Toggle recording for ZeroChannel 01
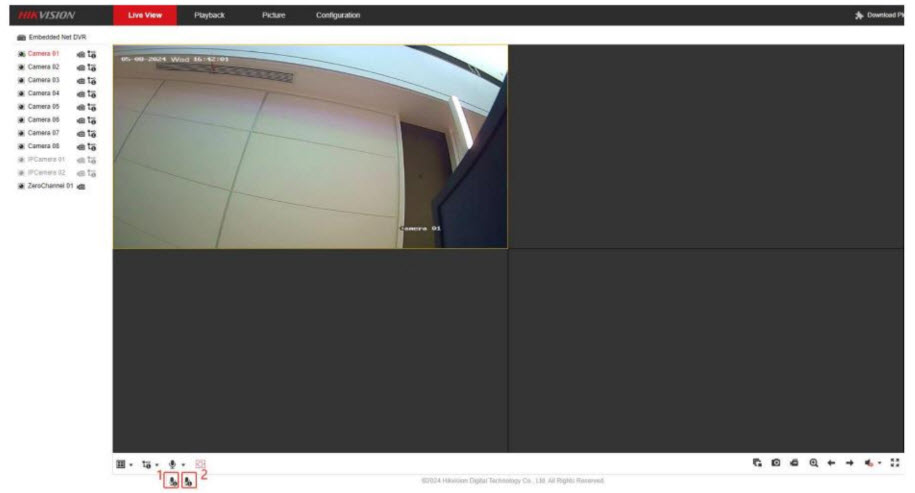915x493 pixels. 81,186
